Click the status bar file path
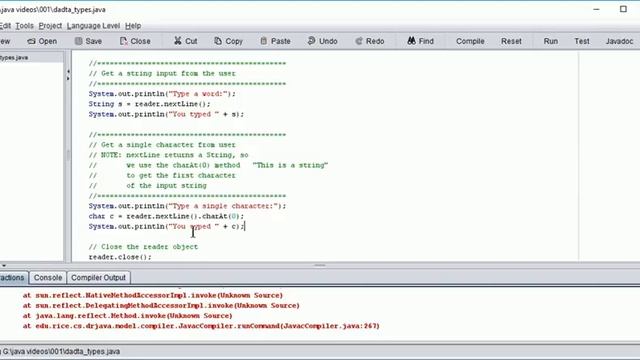The height and width of the screenshot is (360, 640). pyautogui.click(x=61, y=351)
